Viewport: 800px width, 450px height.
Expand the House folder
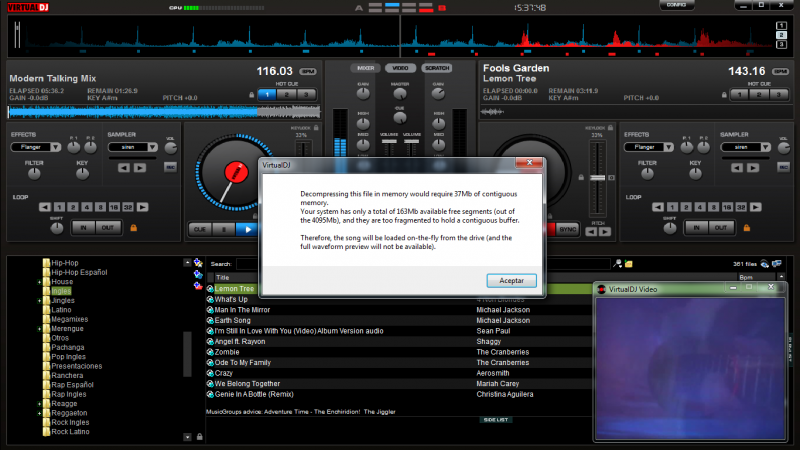pyautogui.click(x=39, y=282)
